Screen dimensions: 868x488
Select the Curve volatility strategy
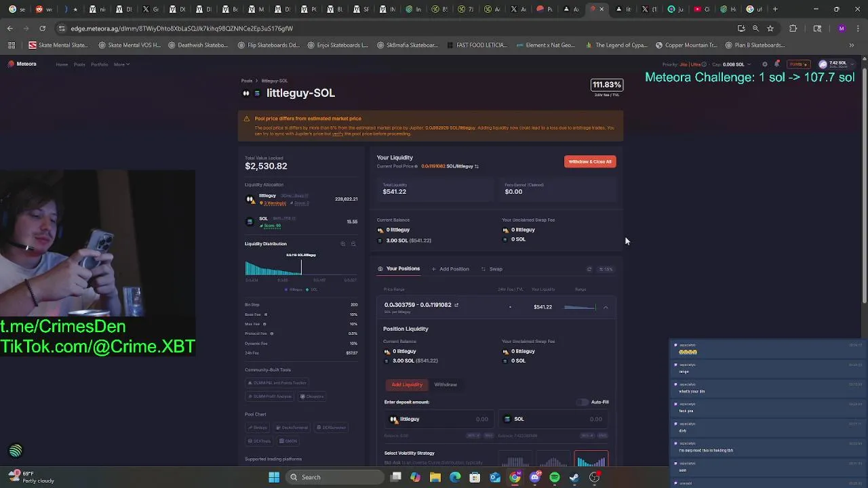click(553, 460)
